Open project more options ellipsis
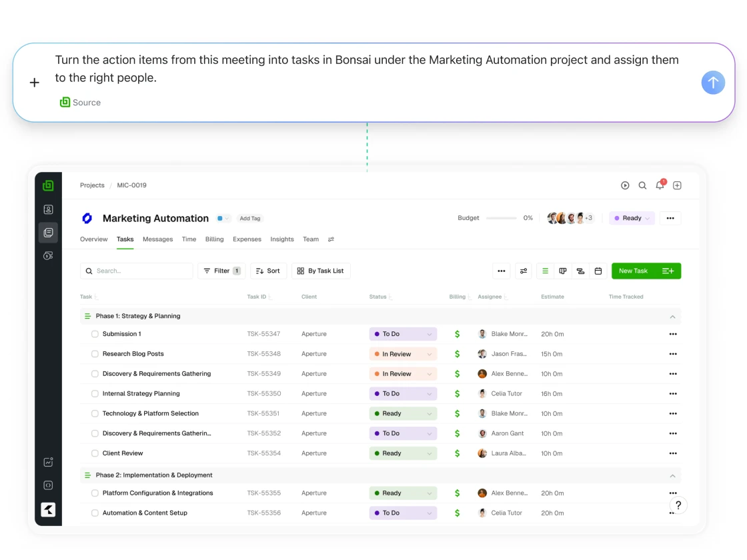 click(x=670, y=218)
